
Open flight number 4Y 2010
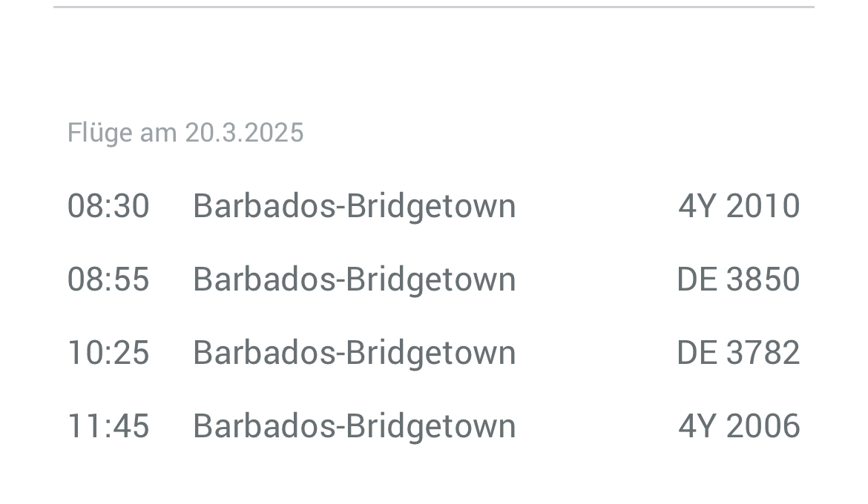[x=739, y=206]
